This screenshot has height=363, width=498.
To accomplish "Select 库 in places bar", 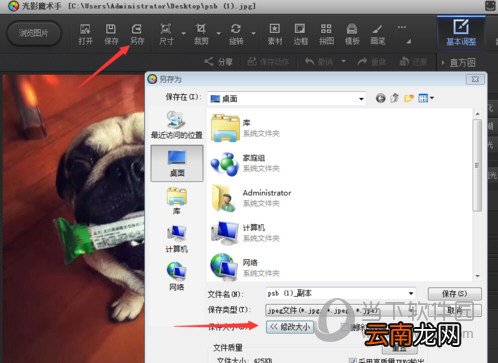I will 177,201.
